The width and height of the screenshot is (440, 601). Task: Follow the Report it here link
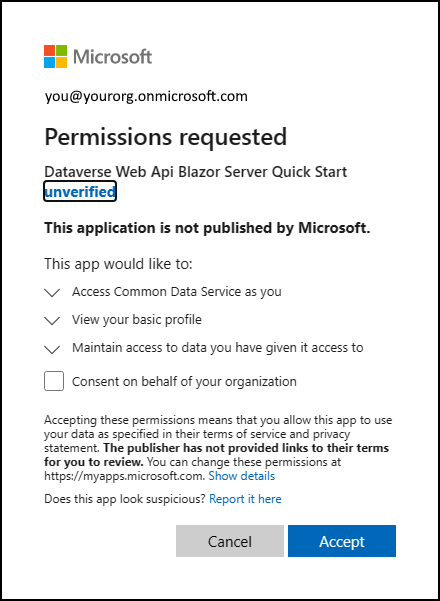coord(245,499)
